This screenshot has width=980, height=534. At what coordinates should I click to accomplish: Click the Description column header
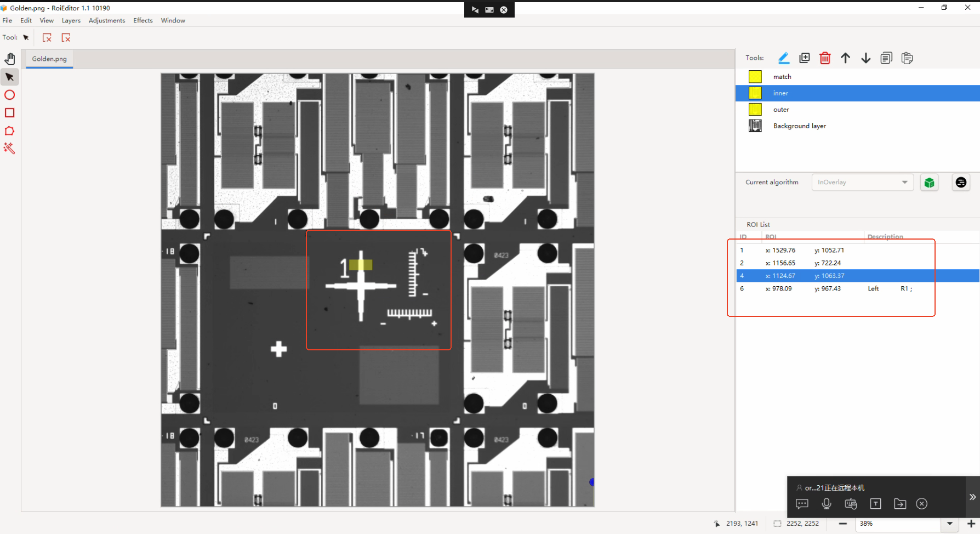click(x=922, y=237)
